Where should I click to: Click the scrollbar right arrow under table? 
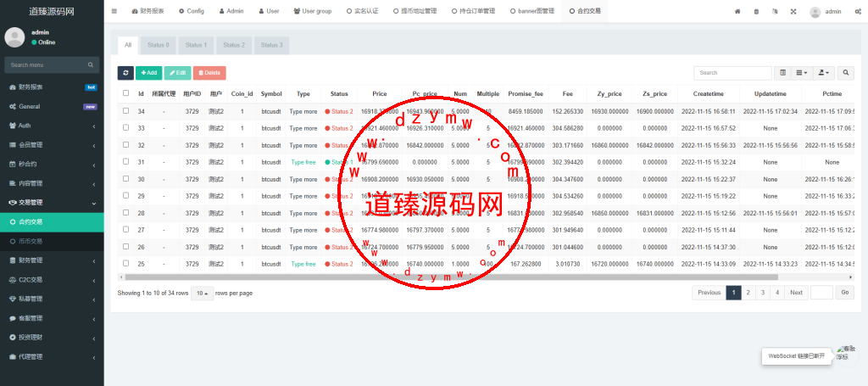[x=851, y=277]
